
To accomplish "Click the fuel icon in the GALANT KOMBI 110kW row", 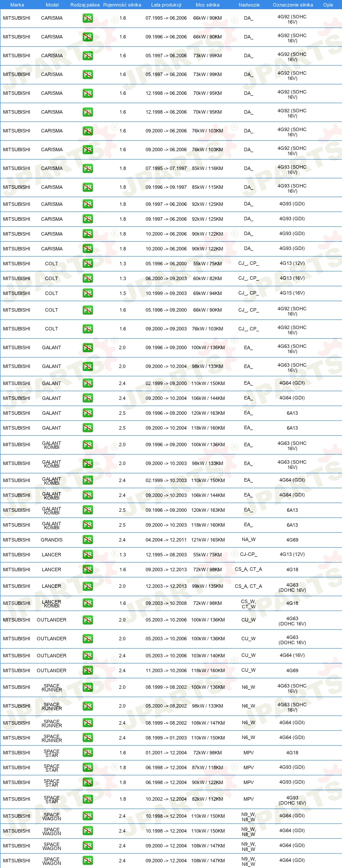I will coord(87,480).
